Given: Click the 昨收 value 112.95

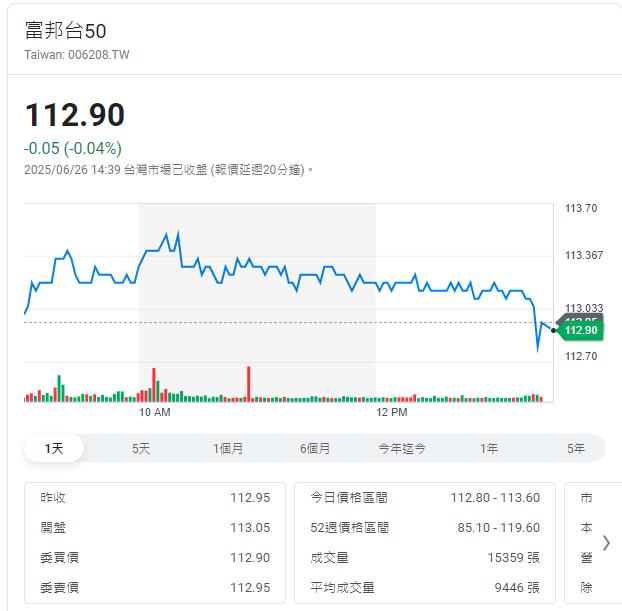Looking at the screenshot, I should click(x=250, y=498).
